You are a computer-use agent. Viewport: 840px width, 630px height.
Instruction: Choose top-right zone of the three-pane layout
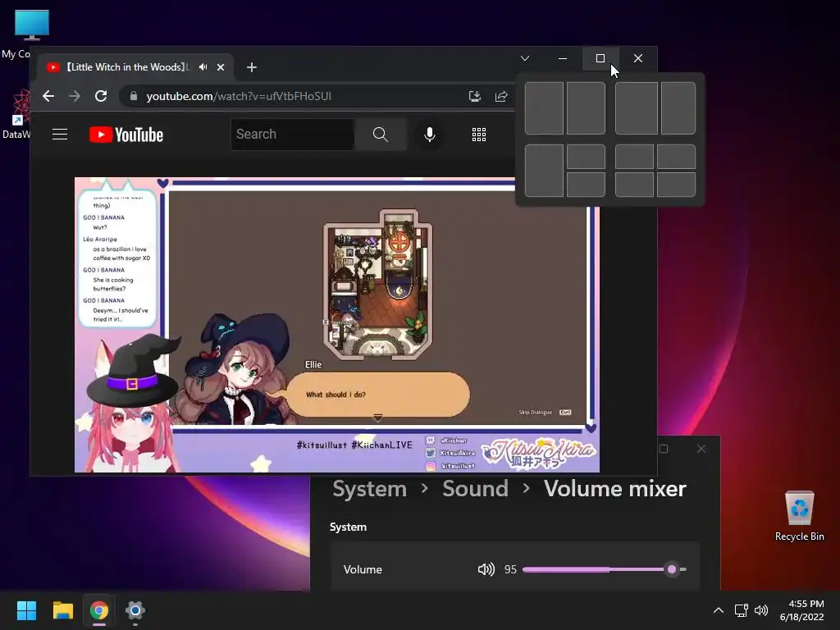(x=586, y=157)
